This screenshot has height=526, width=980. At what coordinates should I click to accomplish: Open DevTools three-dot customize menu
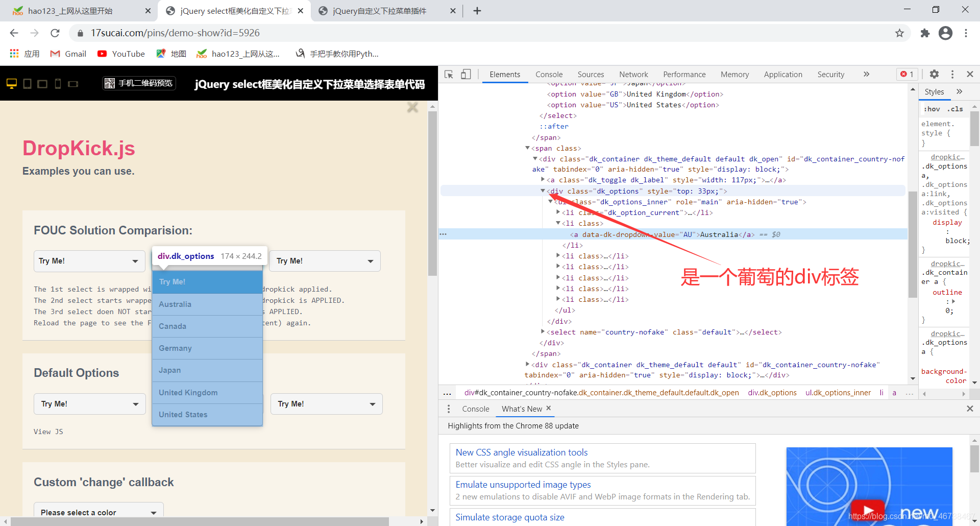click(x=952, y=74)
